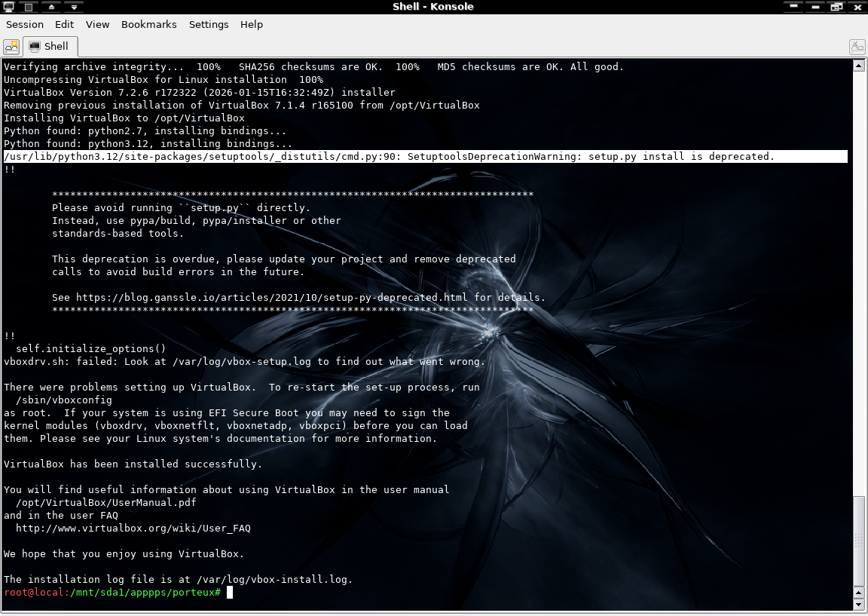Click the /sbin/vboxconfig line

tap(63, 400)
